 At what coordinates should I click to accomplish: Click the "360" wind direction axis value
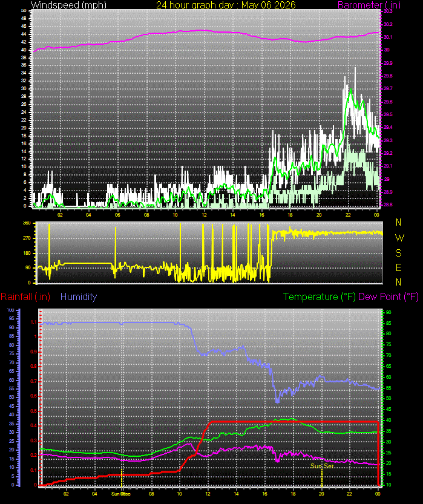[x=27, y=223]
